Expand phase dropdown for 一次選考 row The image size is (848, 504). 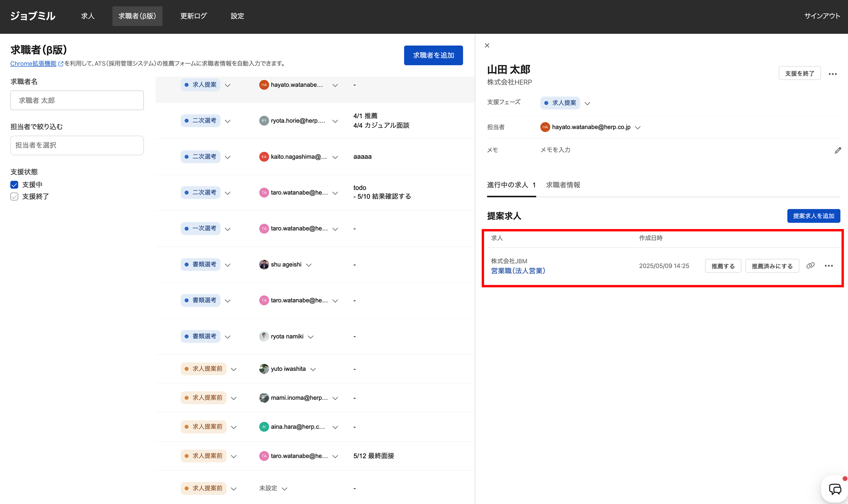(x=228, y=229)
